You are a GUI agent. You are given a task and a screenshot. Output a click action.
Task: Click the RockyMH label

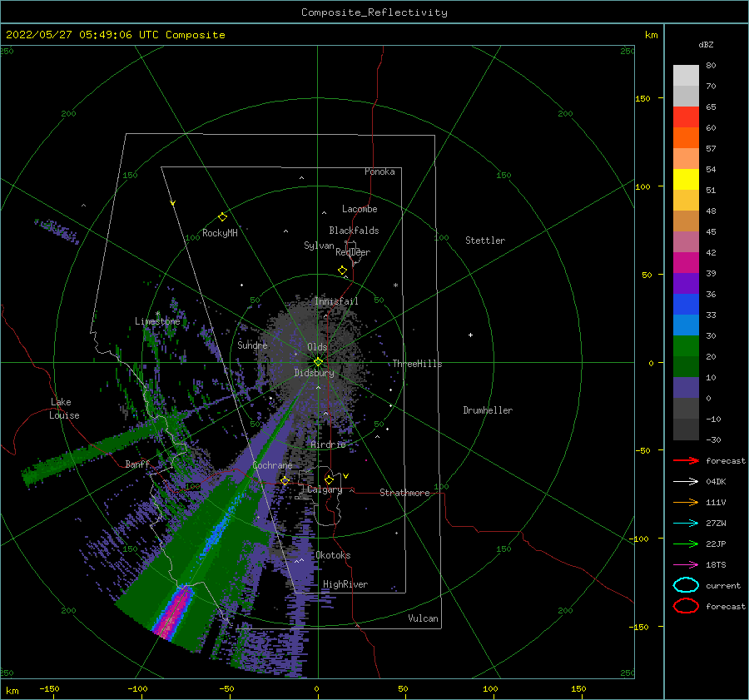click(x=220, y=233)
